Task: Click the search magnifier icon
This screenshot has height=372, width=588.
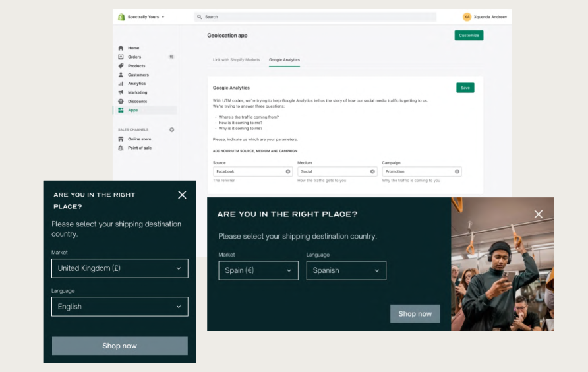Action: (x=200, y=17)
